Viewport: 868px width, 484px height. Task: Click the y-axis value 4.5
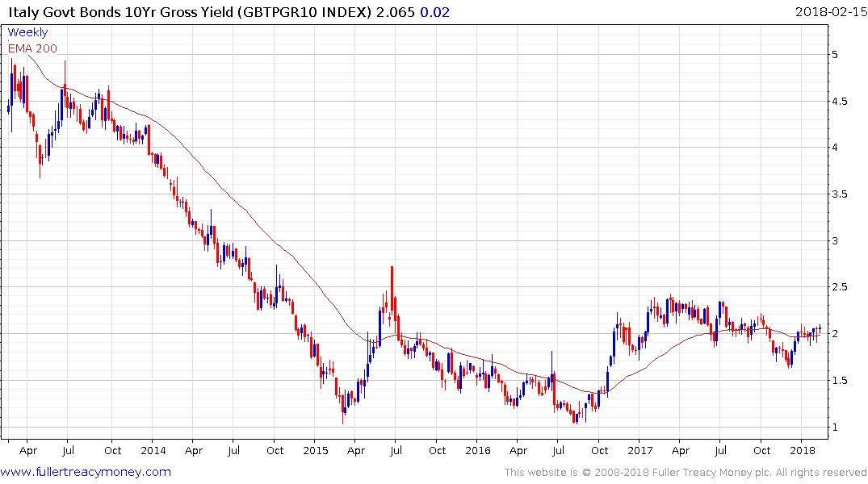pos(839,101)
